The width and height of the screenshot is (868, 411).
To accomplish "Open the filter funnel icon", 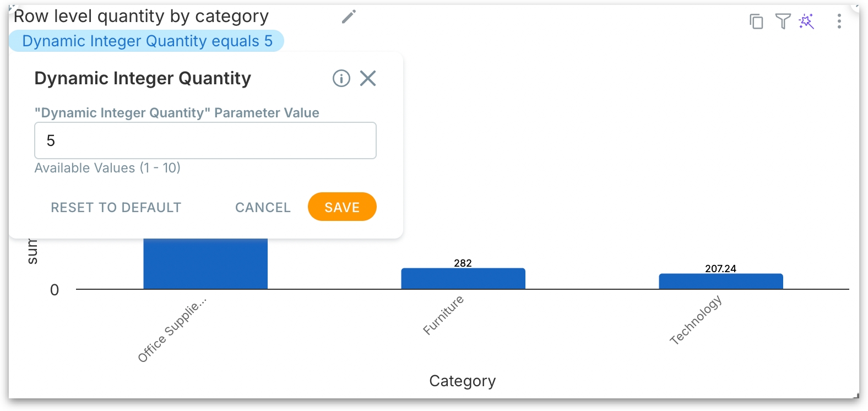I will [783, 21].
